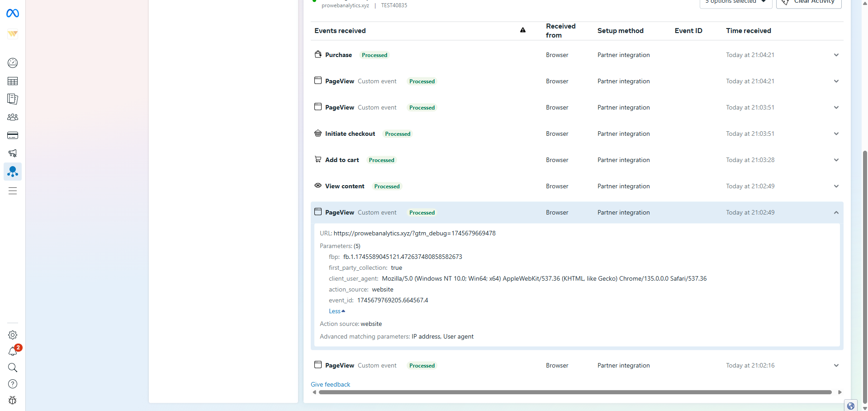Open the Audiences people icon
Viewport: 868px width, 411px height.
pyautogui.click(x=13, y=117)
